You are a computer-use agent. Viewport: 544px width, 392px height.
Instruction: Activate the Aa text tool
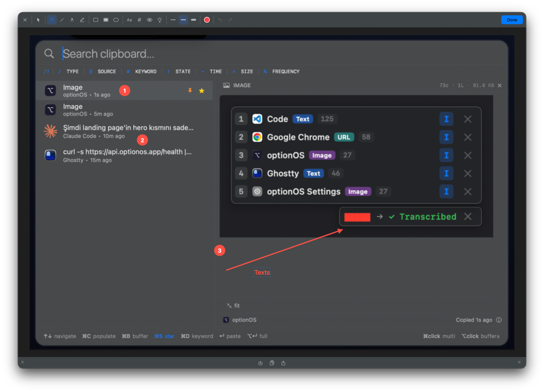[129, 20]
